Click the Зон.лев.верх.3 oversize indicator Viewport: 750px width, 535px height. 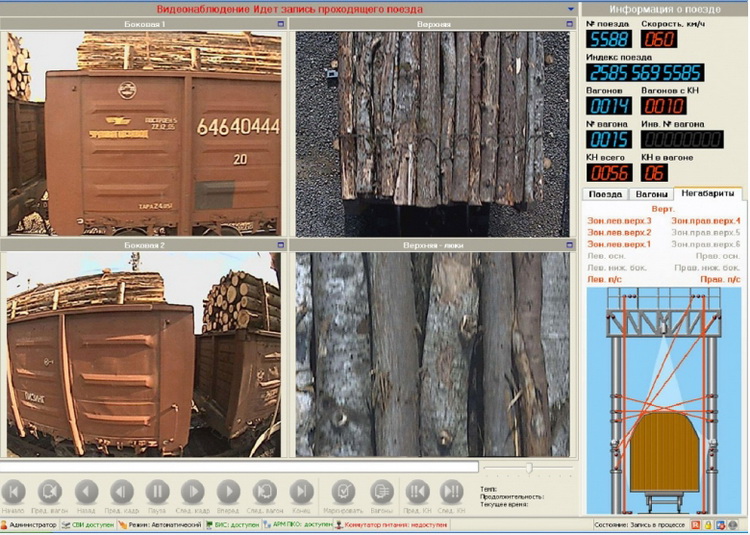(x=619, y=220)
